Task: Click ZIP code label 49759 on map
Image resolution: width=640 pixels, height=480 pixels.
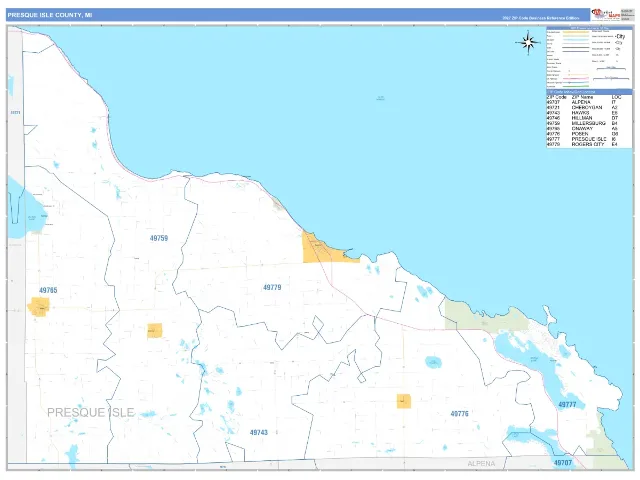Action: [159, 238]
